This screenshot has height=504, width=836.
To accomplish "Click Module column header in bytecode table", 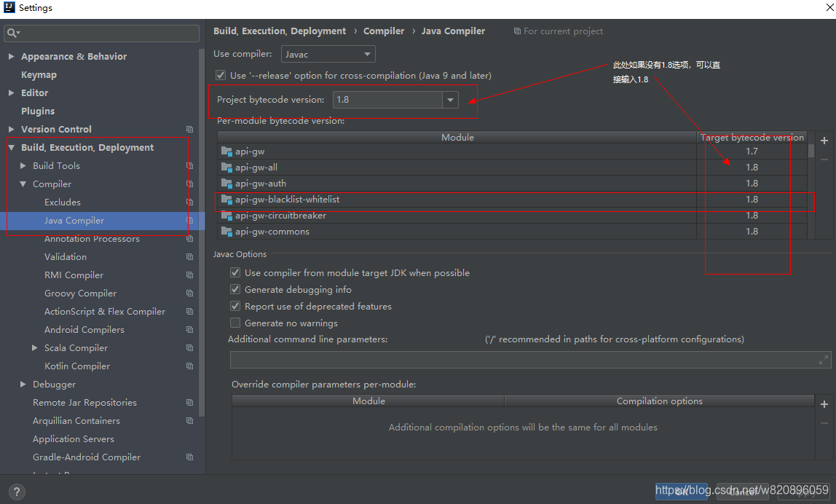I will (457, 137).
